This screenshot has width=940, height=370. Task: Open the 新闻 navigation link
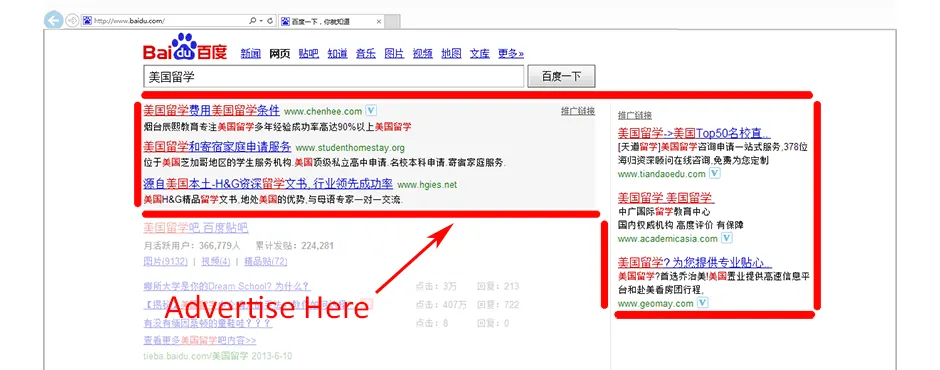[x=251, y=53]
